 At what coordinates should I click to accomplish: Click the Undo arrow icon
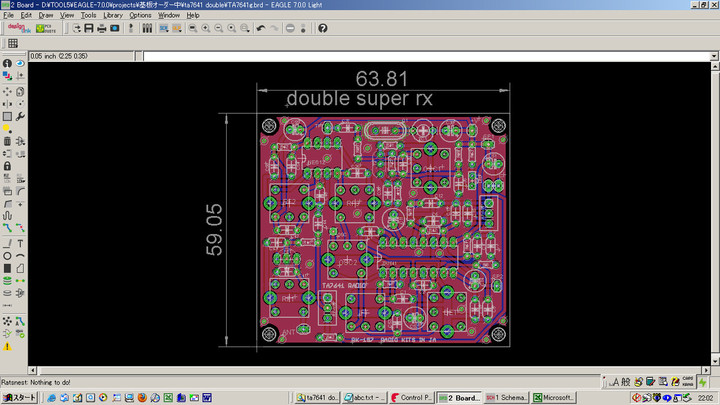(x=260, y=28)
